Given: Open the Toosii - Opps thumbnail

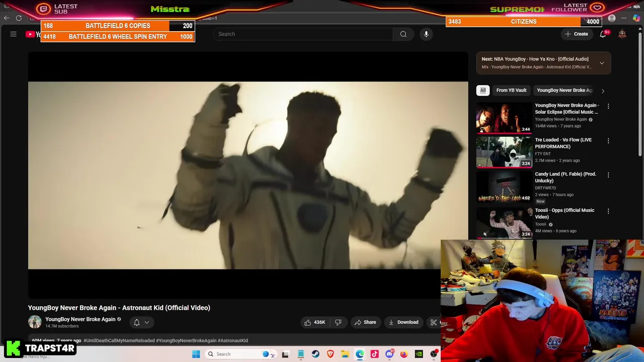Looking at the screenshot, I should pos(504,223).
